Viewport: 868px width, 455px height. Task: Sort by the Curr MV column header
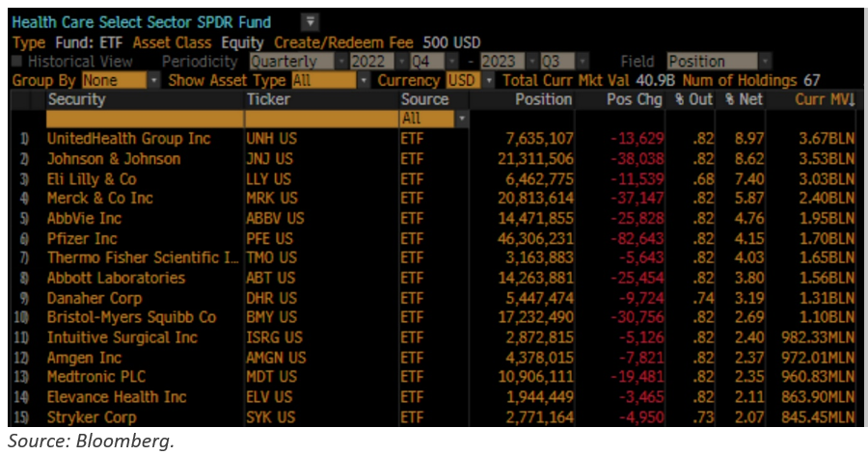[825, 99]
